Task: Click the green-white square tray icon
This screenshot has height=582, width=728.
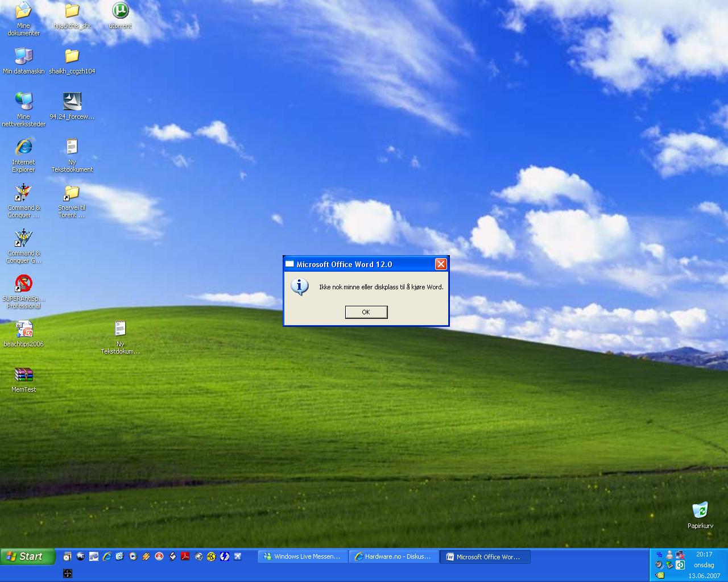Action: (x=680, y=565)
